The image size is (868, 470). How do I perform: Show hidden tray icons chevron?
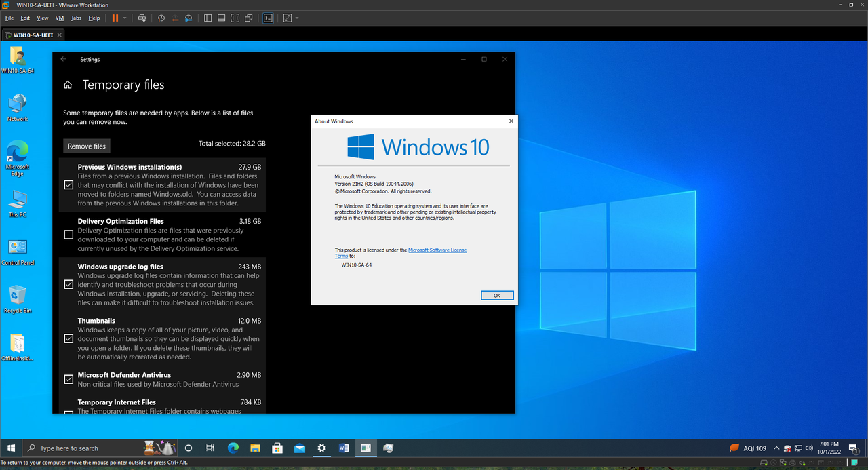click(776, 448)
